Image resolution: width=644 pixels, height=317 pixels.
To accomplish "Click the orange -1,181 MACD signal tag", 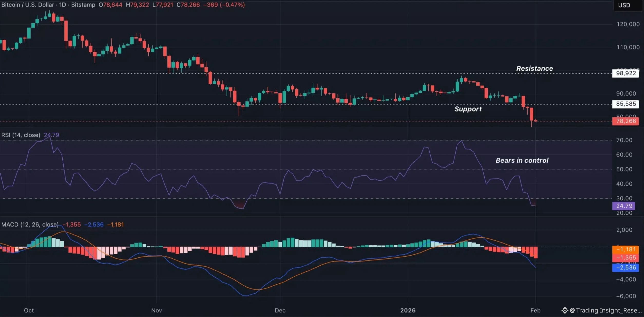I will click(x=626, y=249).
